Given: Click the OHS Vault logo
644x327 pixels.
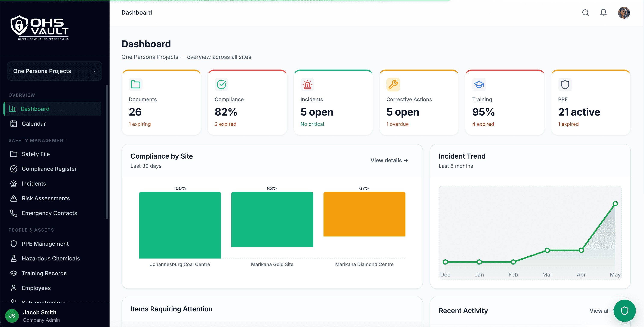Looking at the screenshot, I should coord(40,28).
